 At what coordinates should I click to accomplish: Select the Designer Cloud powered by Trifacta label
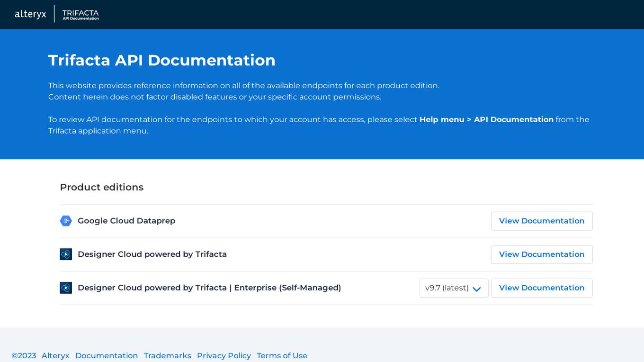[152, 254]
